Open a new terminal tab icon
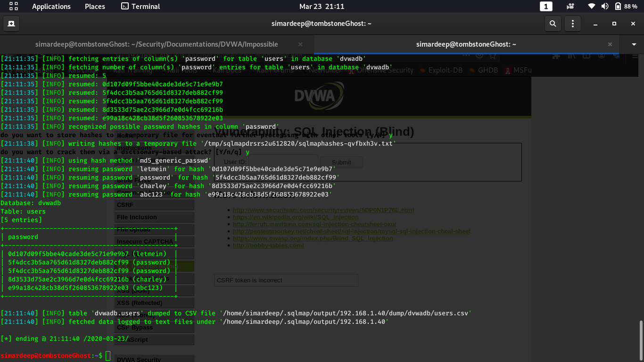 (11, 23)
